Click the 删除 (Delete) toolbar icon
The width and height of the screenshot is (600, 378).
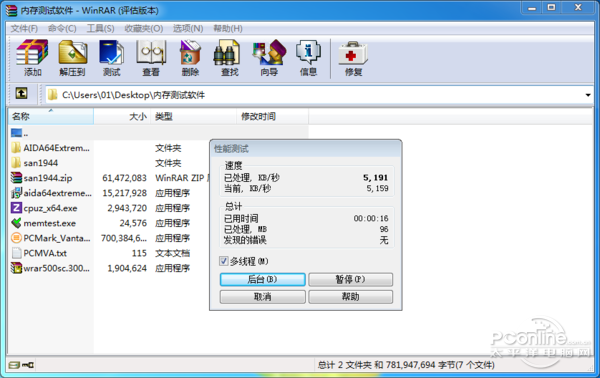[x=190, y=58]
